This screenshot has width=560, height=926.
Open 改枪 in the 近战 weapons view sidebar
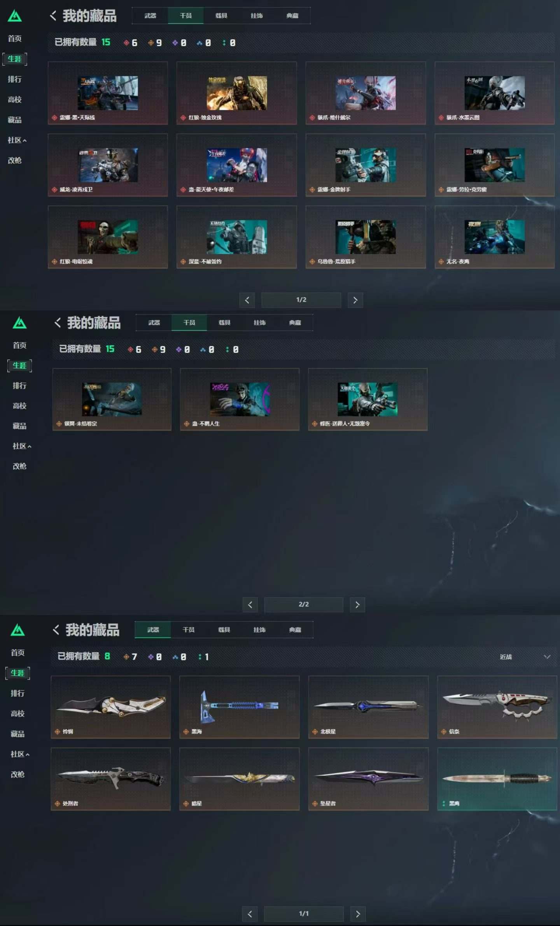(17, 774)
